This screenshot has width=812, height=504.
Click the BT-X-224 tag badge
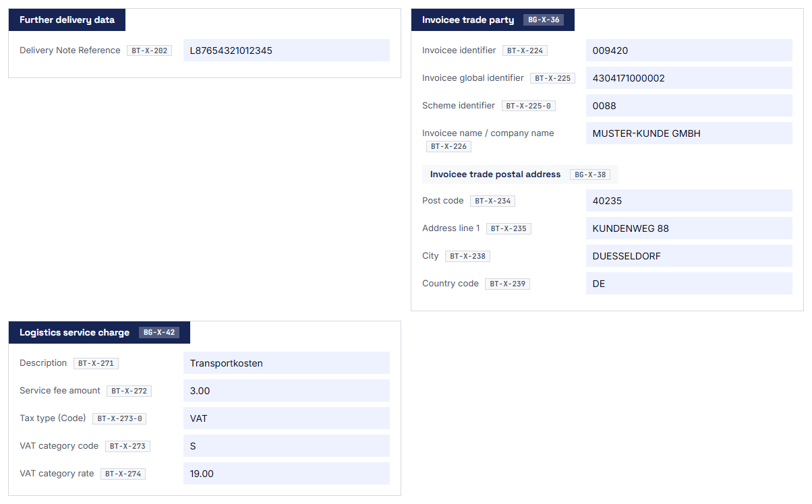(x=525, y=51)
